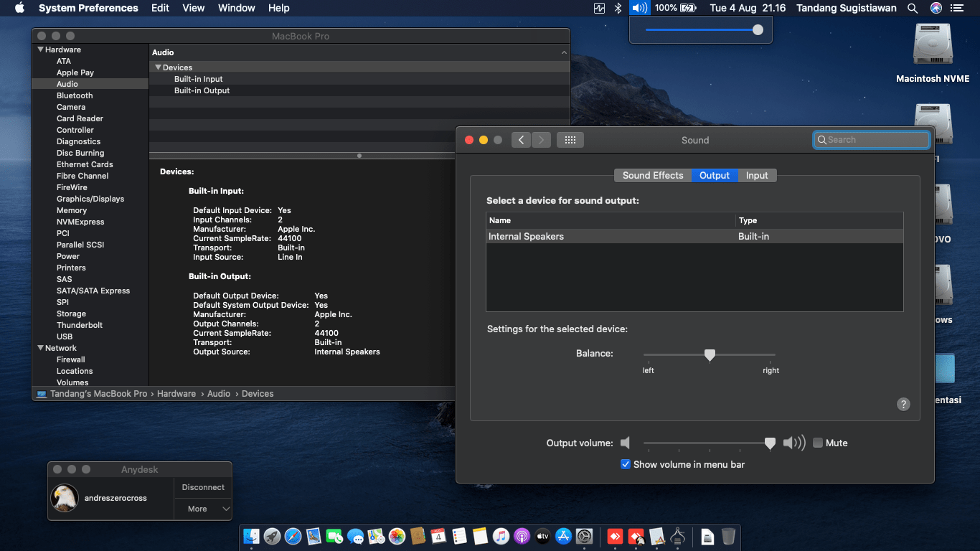Click the back arrow in Sound preferences toolbar

(522, 140)
